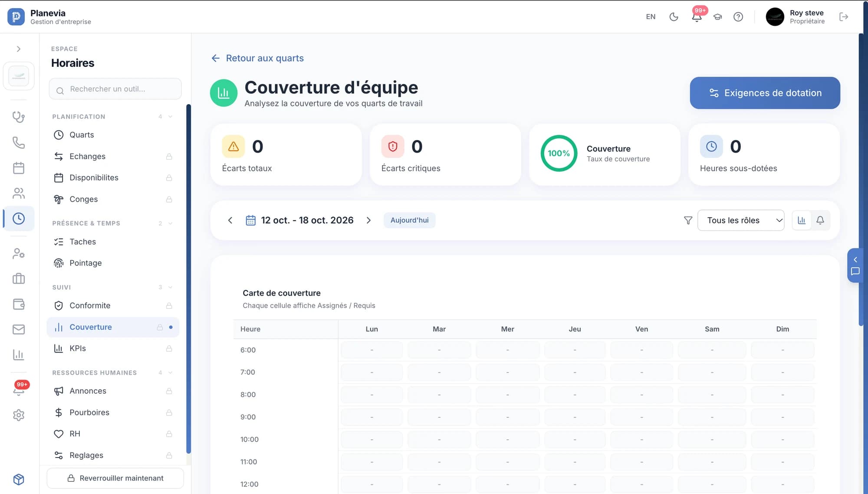Open Conges in the sidebar
Screen dimensions: 868x494
(113, 199)
